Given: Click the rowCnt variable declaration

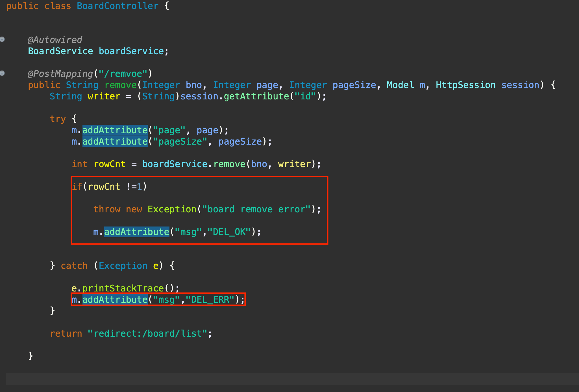Looking at the screenshot, I should 109,164.
